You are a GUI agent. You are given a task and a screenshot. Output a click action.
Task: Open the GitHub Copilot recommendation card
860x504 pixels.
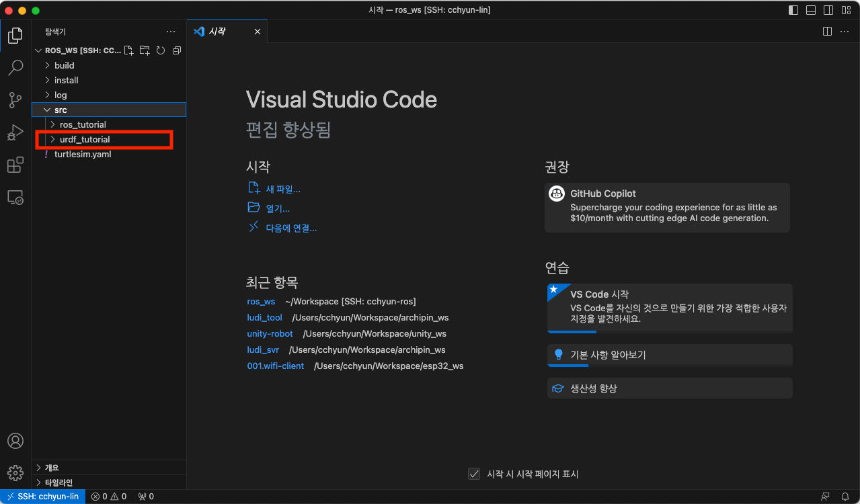pyautogui.click(x=667, y=208)
